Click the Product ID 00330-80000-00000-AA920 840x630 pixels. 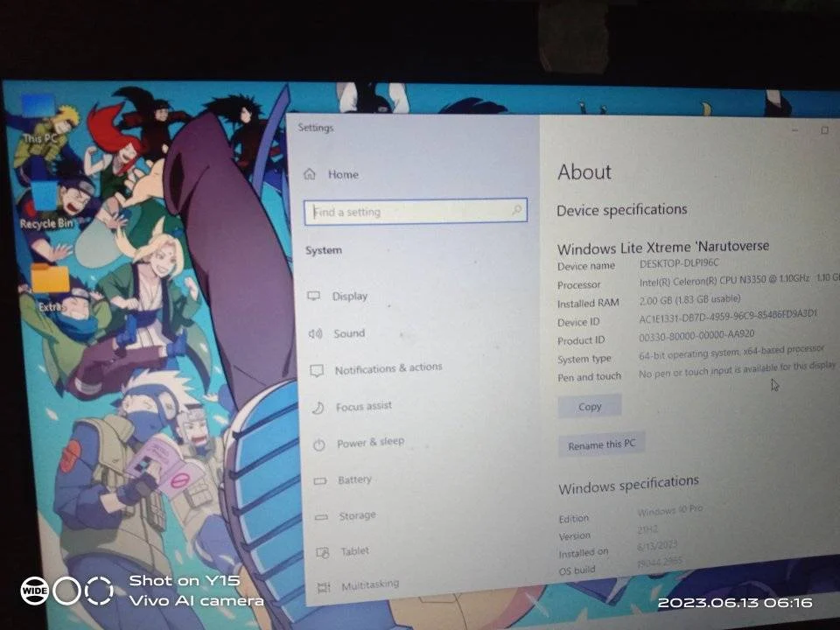click(696, 335)
